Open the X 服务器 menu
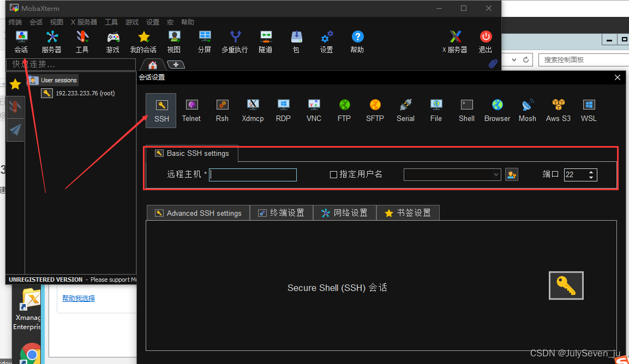This screenshot has width=629, height=364. click(84, 22)
